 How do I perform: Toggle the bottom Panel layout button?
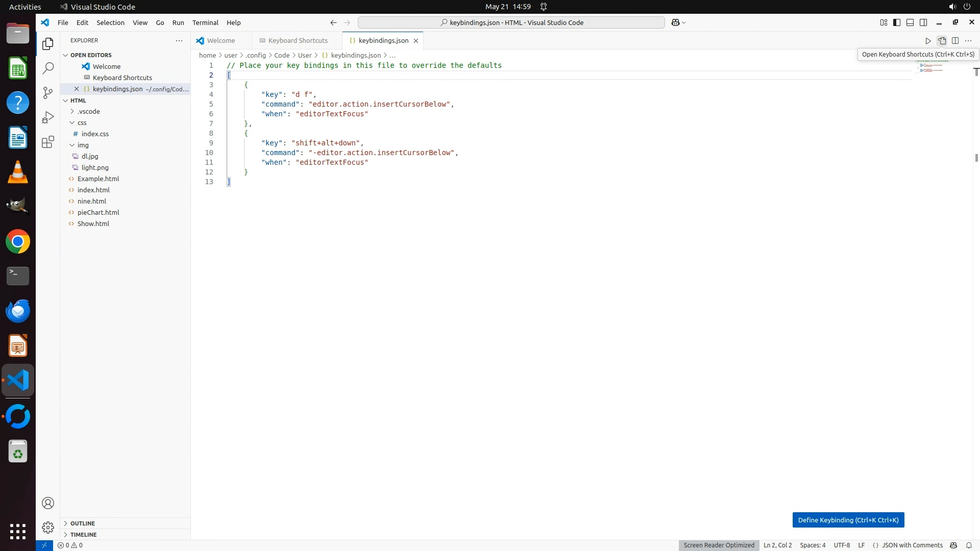point(910,22)
